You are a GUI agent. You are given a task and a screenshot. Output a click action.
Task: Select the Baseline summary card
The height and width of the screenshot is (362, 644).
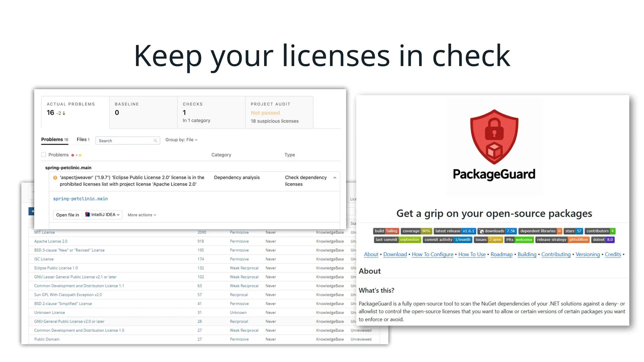tap(143, 112)
